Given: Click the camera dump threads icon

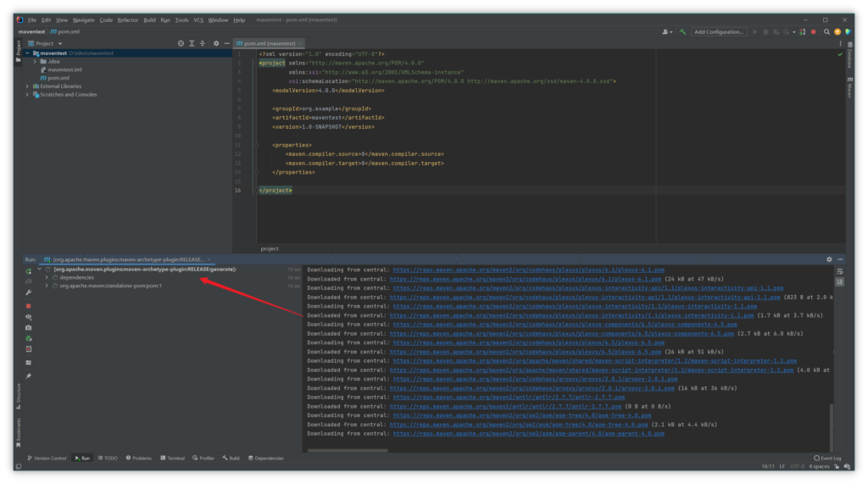Looking at the screenshot, I should coord(28,328).
